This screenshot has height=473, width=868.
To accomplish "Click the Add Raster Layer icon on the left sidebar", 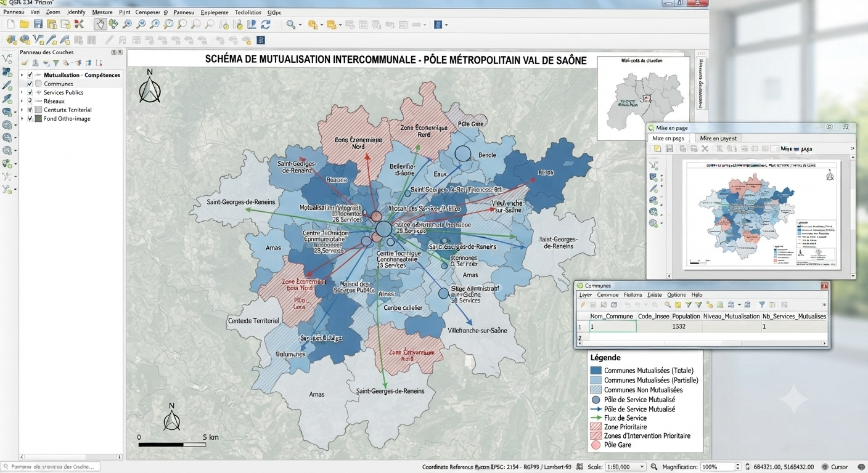I will click(x=7, y=72).
